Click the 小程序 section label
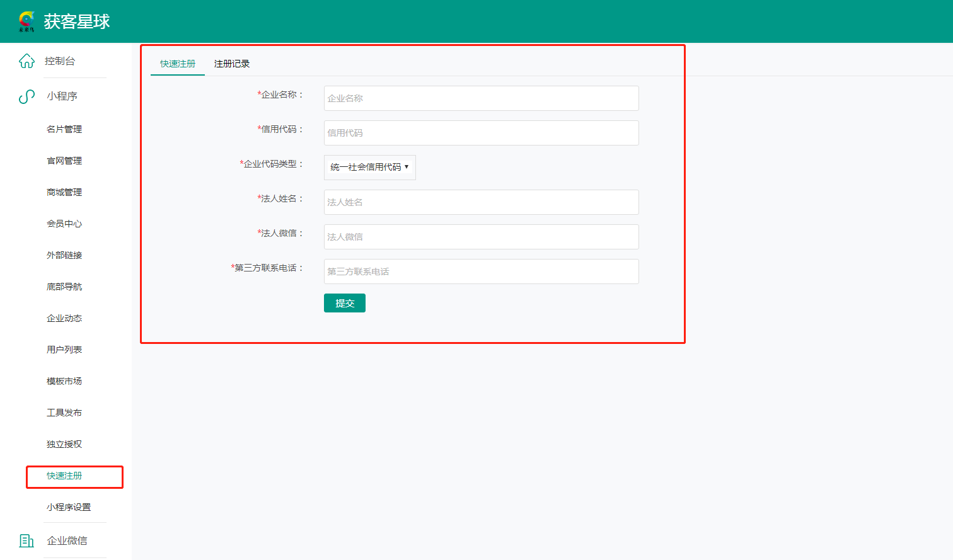 click(62, 96)
